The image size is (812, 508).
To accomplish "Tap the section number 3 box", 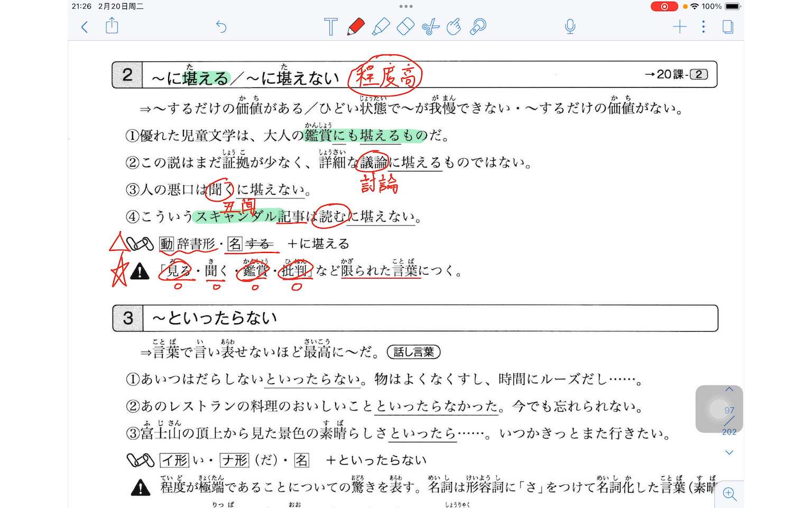I will click(128, 319).
